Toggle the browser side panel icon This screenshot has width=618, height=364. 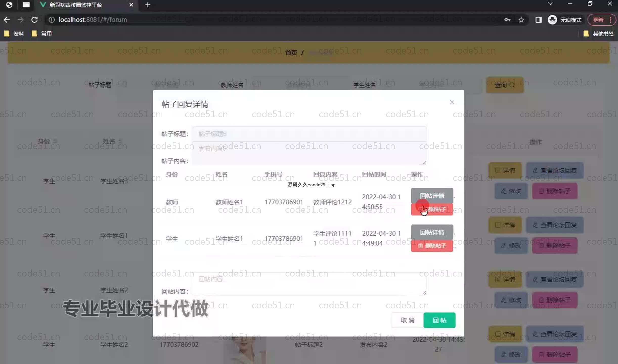pyautogui.click(x=538, y=20)
